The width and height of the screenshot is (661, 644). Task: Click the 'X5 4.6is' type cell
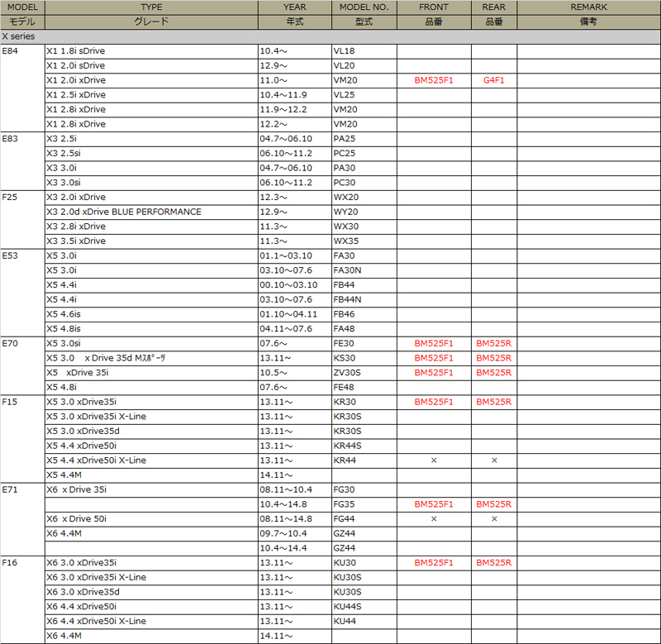(151, 314)
